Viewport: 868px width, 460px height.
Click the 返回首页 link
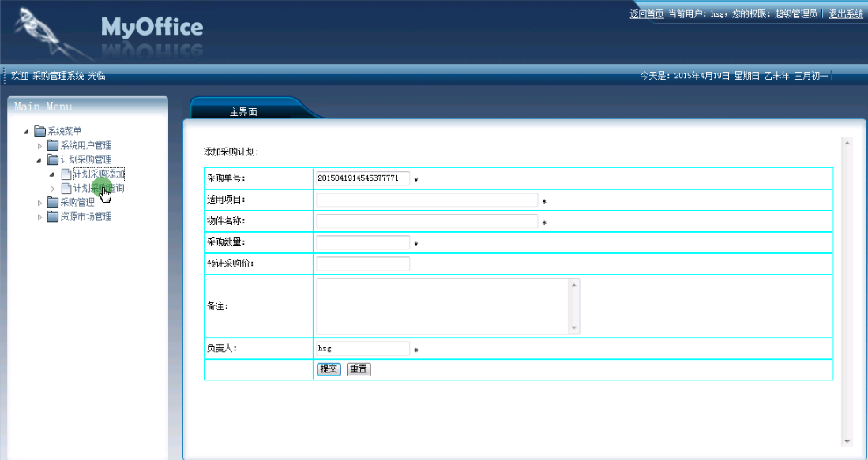(x=646, y=14)
